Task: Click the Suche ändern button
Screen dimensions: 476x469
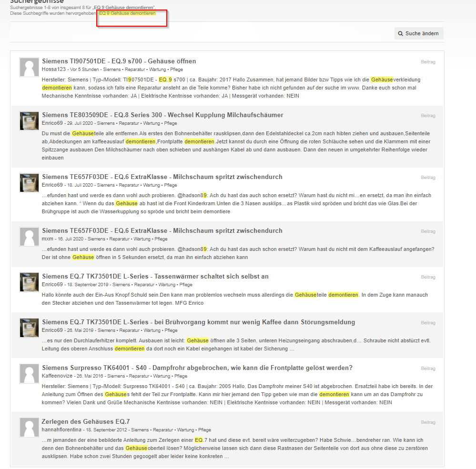Action: point(419,33)
